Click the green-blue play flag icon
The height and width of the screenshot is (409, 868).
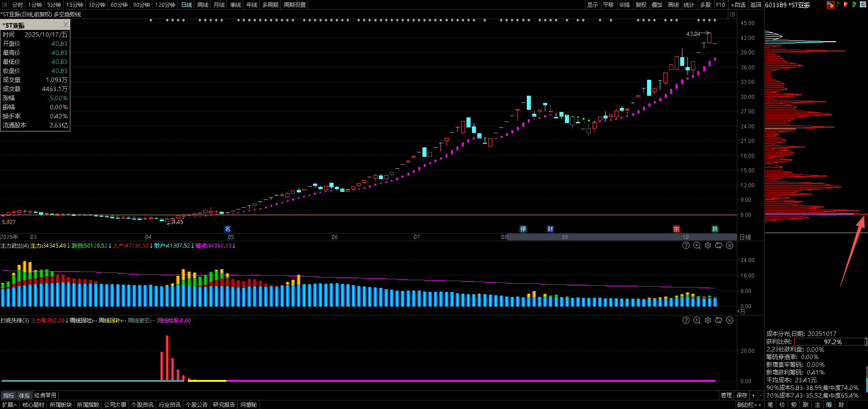click(854, 5)
